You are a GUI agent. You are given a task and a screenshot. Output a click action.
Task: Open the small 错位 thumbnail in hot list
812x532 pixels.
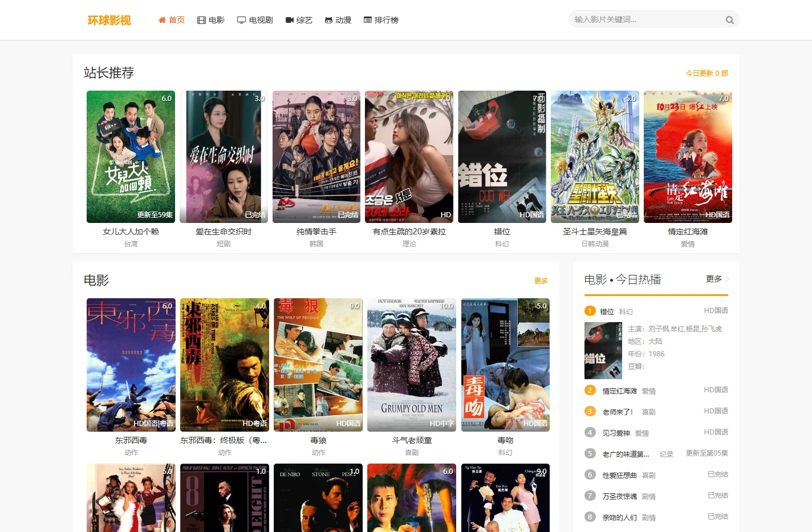coord(603,351)
